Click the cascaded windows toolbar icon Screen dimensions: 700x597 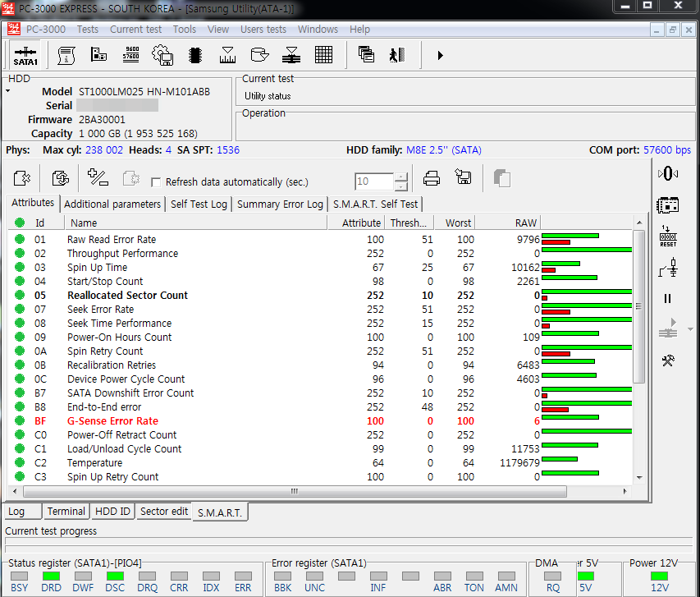(366, 54)
